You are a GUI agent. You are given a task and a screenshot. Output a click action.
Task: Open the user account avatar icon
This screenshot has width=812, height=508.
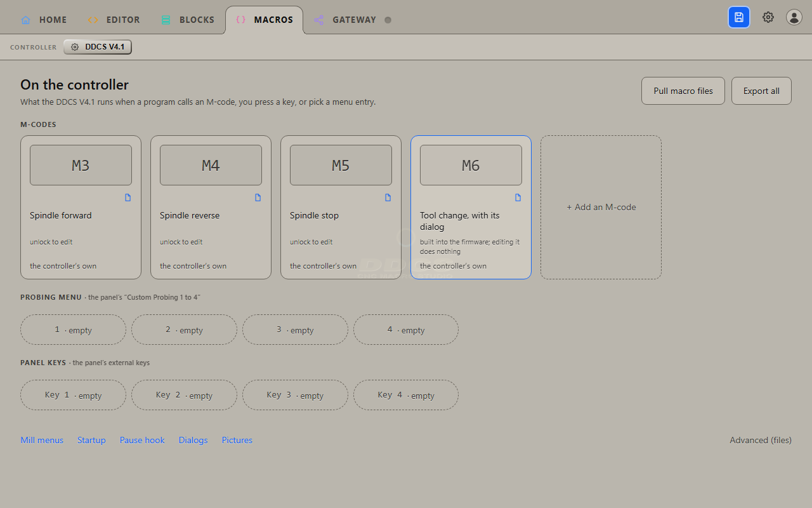click(794, 17)
